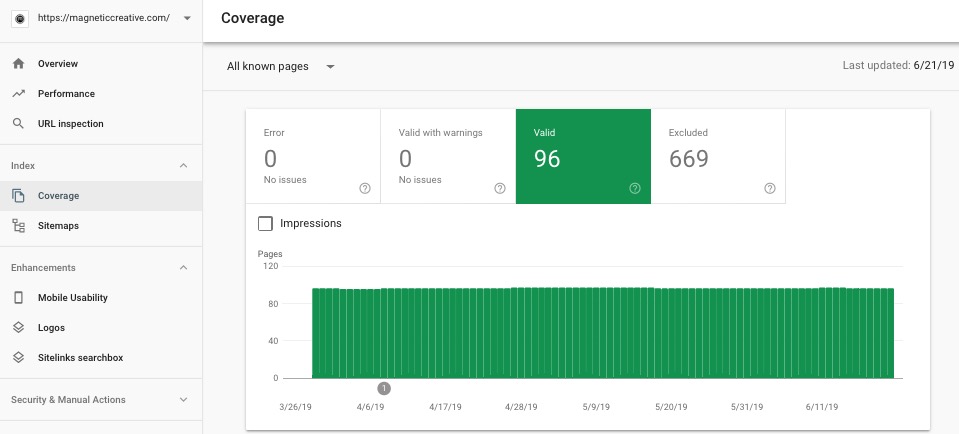Open the All known pages dropdown
Viewport: 959px width, 434px height.
(280, 66)
